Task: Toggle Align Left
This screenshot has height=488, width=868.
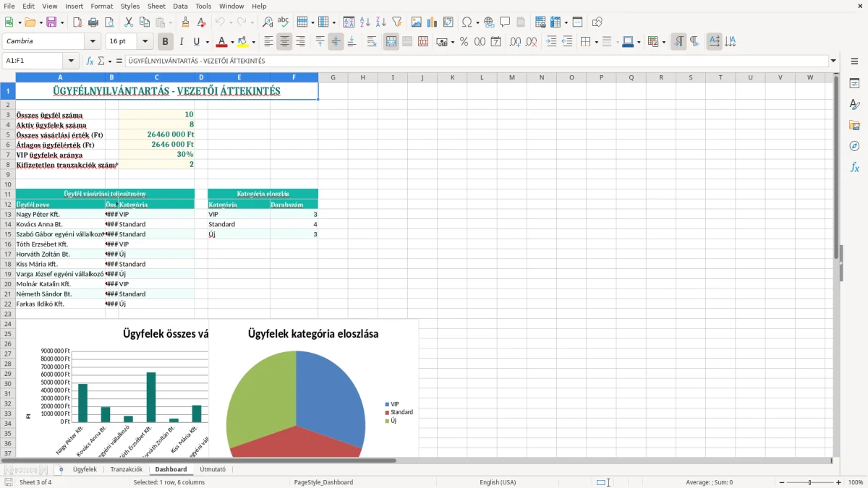Action: [269, 42]
